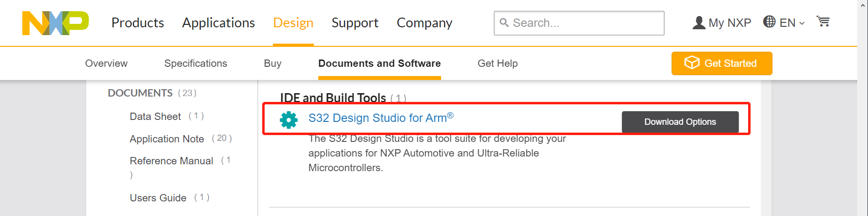Switch to the Overview tab
868x216 pixels.
click(x=106, y=63)
